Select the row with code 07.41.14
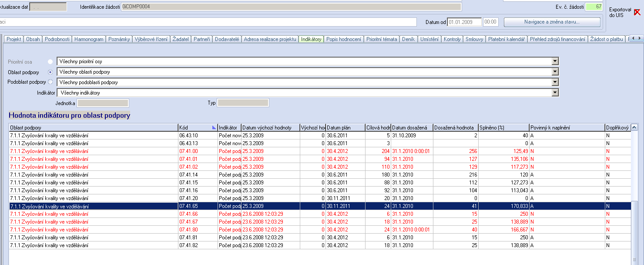 [x=320, y=175]
